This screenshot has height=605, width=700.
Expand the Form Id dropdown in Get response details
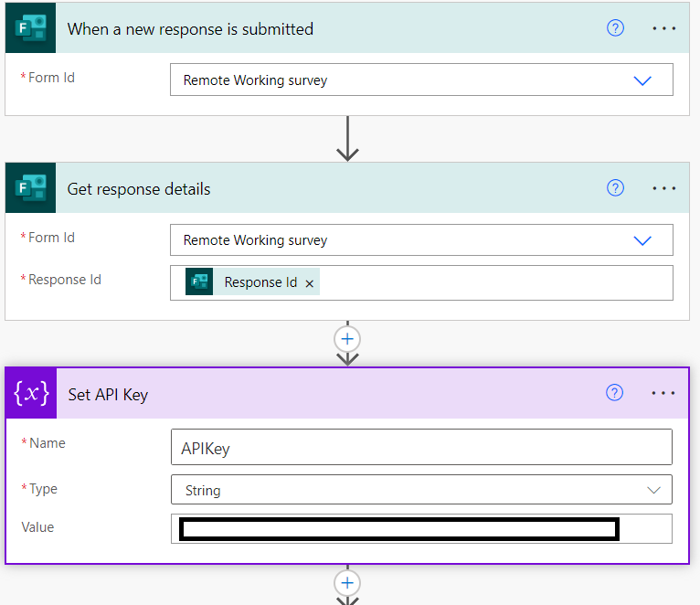pos(642,240)
